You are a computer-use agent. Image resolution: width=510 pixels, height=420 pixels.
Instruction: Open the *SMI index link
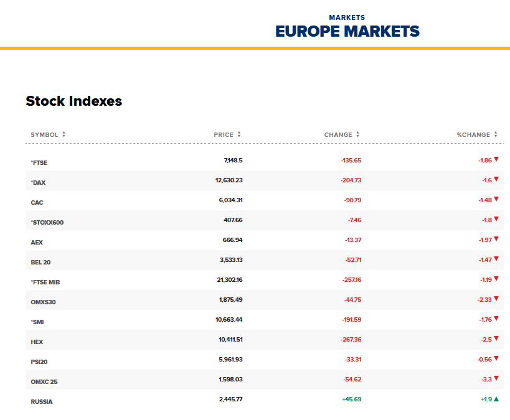coord(37,322)
